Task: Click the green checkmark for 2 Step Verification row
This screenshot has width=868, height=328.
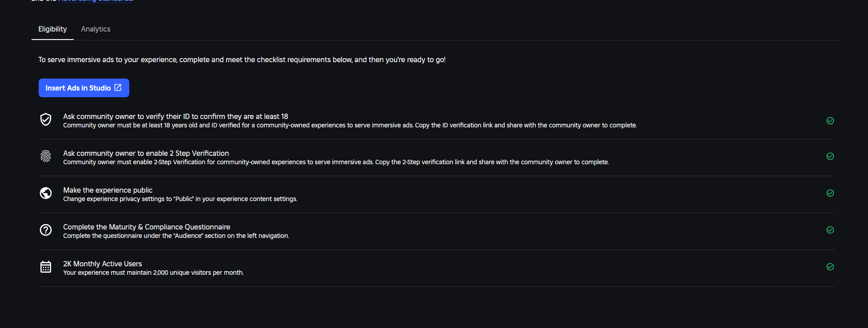Action: click(x=830, y=156)
